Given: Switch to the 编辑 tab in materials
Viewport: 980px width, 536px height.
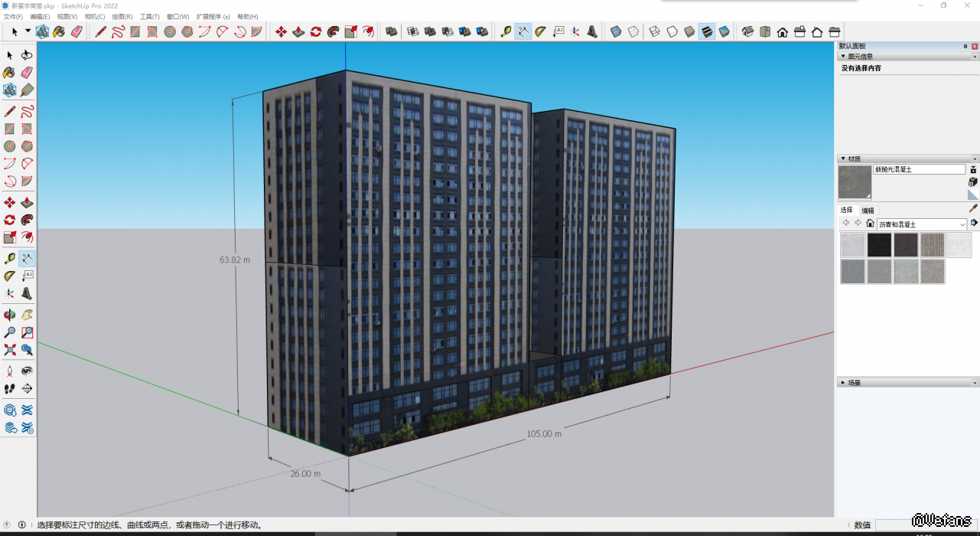Looking at the screenshot, I should pos(868,210).
